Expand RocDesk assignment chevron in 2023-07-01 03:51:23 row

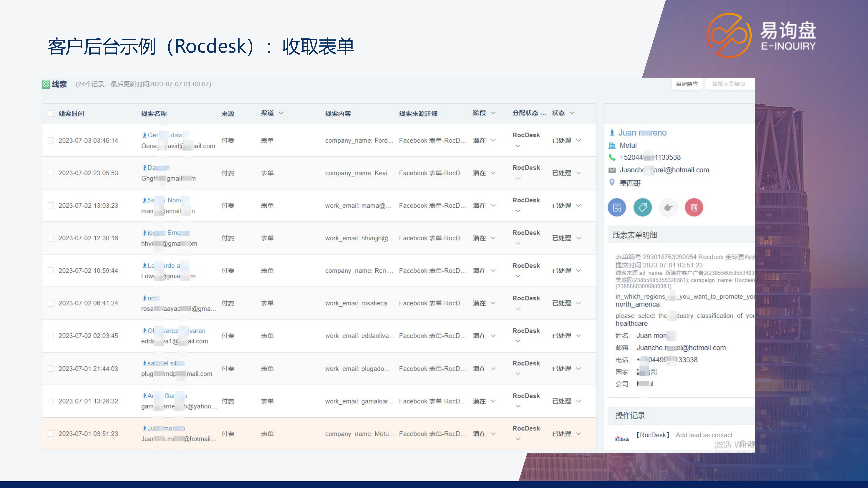[518, 439]
